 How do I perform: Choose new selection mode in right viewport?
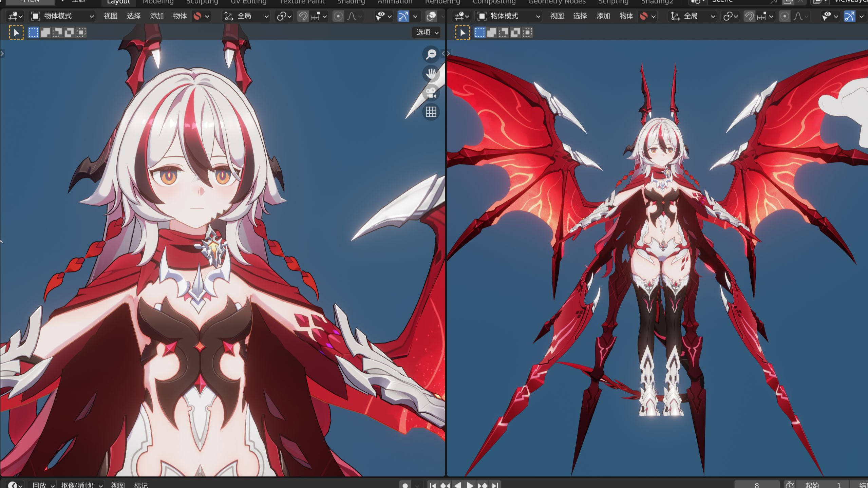(480, 33)
